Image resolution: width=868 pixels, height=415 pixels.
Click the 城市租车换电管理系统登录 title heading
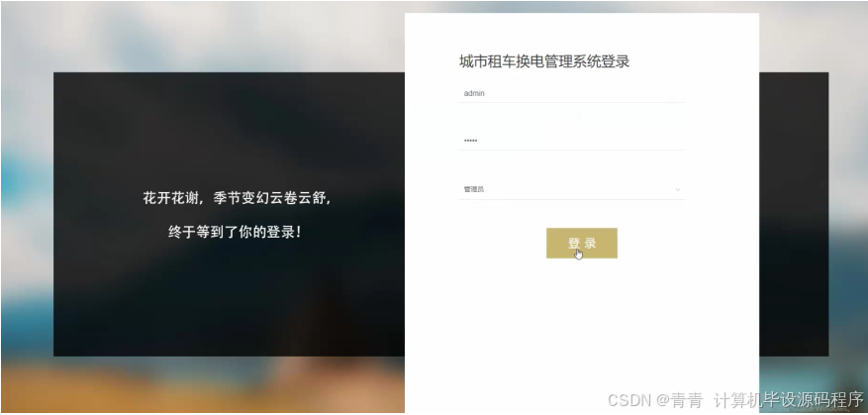(544, 61)
